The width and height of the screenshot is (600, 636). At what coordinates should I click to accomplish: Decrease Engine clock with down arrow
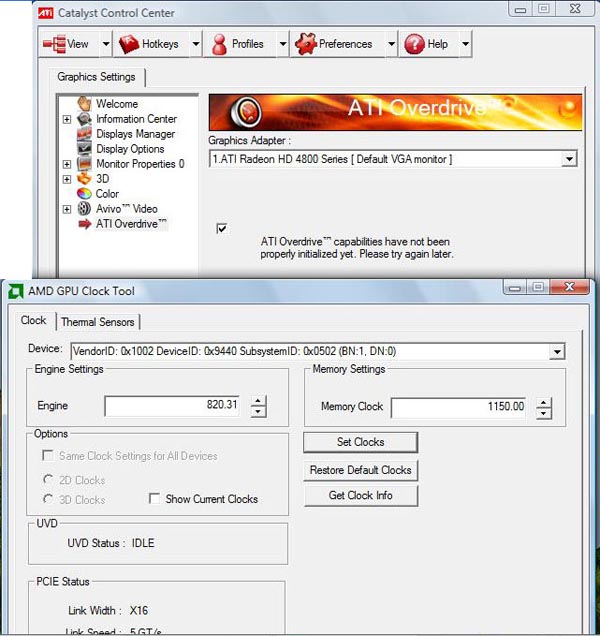pyautogui.click(x=258, y=411)
